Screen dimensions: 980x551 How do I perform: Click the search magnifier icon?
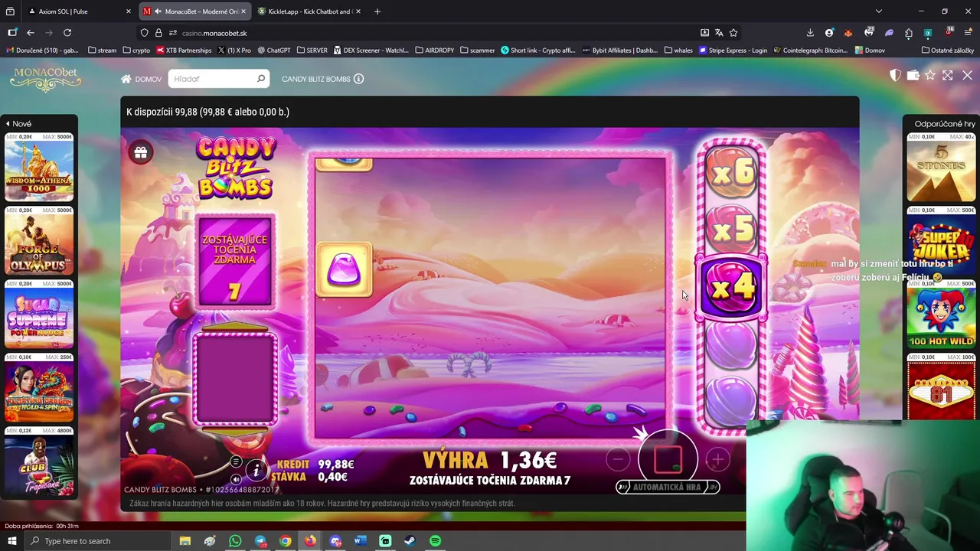point(261,79)
